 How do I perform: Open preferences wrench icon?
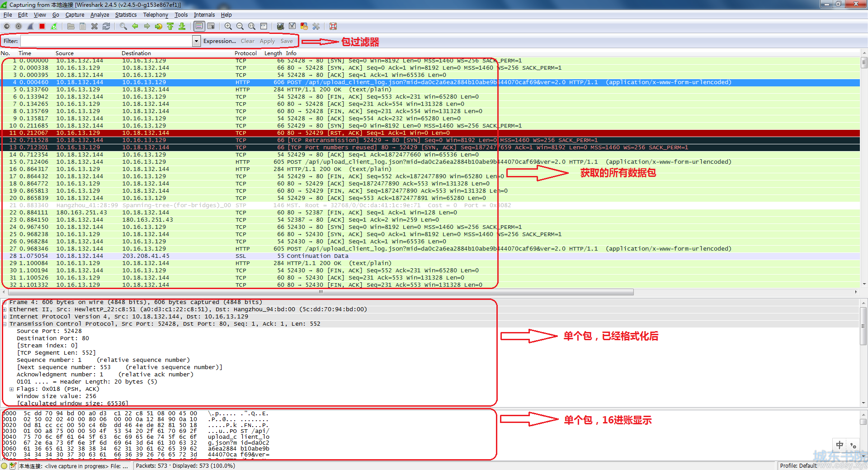[x=316, y=26]
